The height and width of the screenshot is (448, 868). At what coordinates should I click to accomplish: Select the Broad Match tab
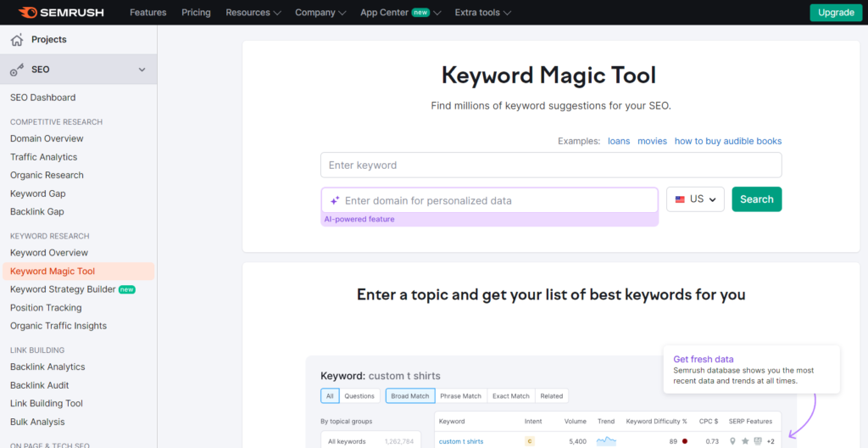pyautogui.click(x=410, y=396)
